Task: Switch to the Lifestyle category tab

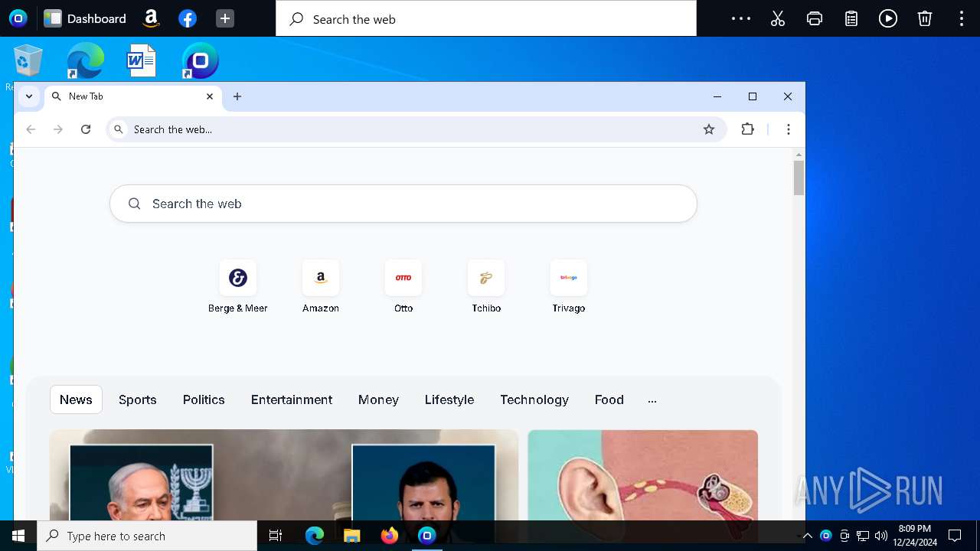Action: 449,399
